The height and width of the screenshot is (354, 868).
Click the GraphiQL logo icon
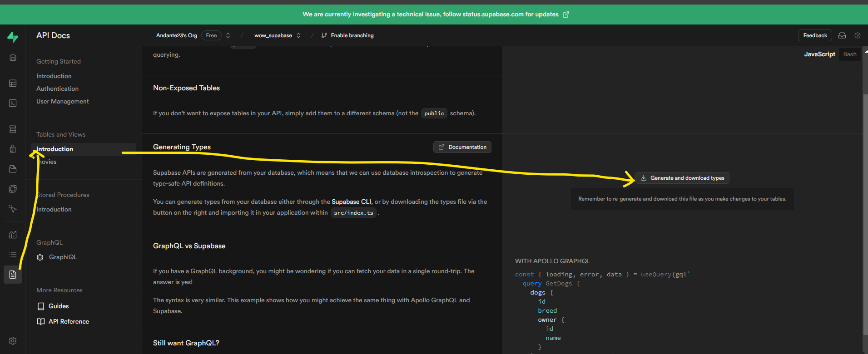pos(40,257)
